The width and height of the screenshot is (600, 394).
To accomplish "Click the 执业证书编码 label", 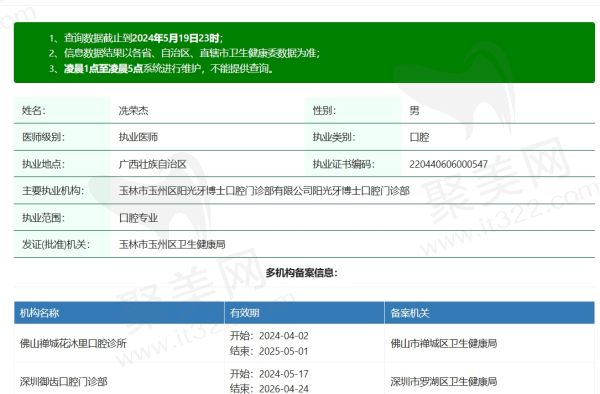I will tap(344, 164).
